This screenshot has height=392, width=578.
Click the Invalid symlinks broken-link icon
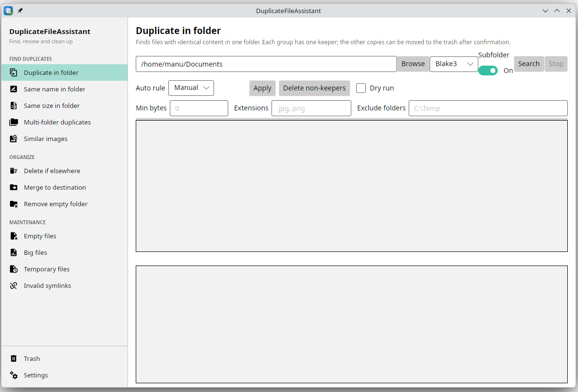point(14,286)
